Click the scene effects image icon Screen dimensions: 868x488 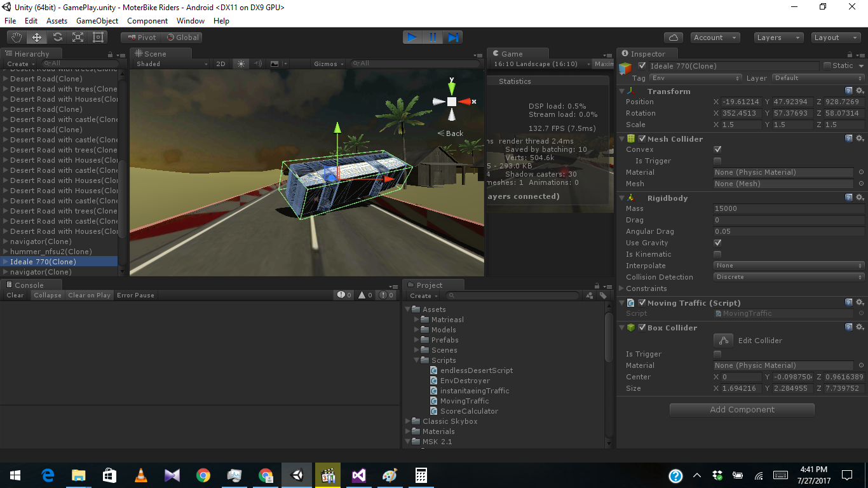point(275,64)
